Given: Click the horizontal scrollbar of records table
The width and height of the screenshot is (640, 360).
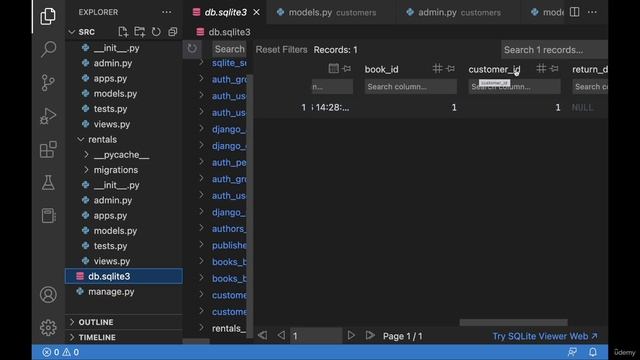Looking at the screenshot, I should click(513, 322).
